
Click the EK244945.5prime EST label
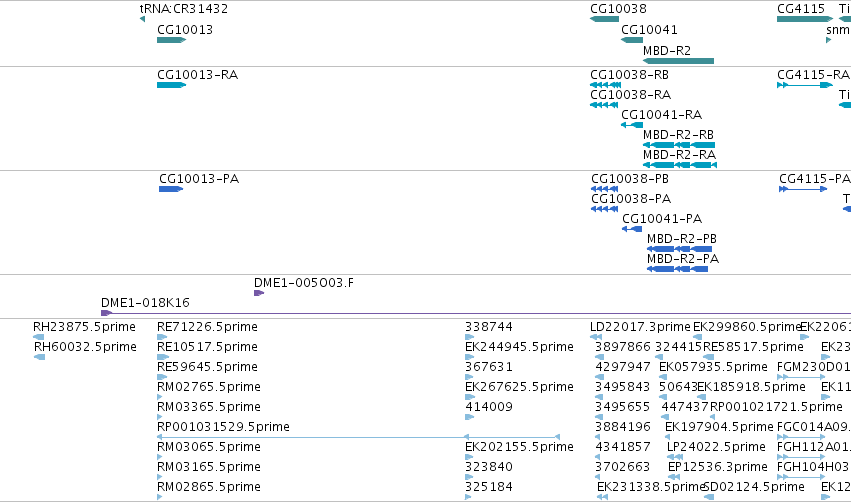pos(519,347)
